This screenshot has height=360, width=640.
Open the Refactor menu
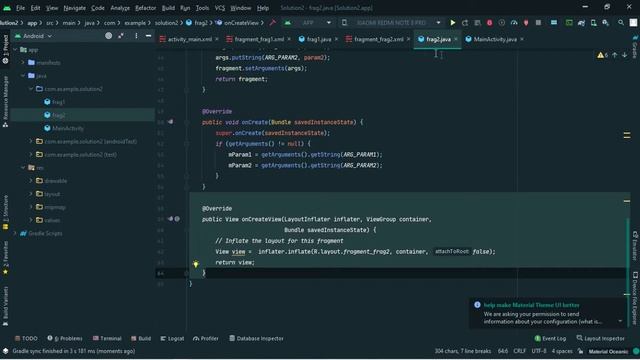[x=145, y=8]
